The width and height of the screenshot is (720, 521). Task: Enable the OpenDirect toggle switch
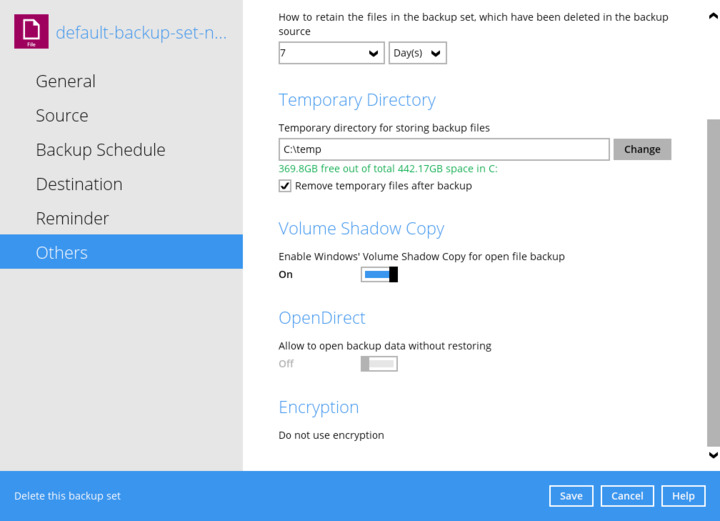click(x=379, y=364)
